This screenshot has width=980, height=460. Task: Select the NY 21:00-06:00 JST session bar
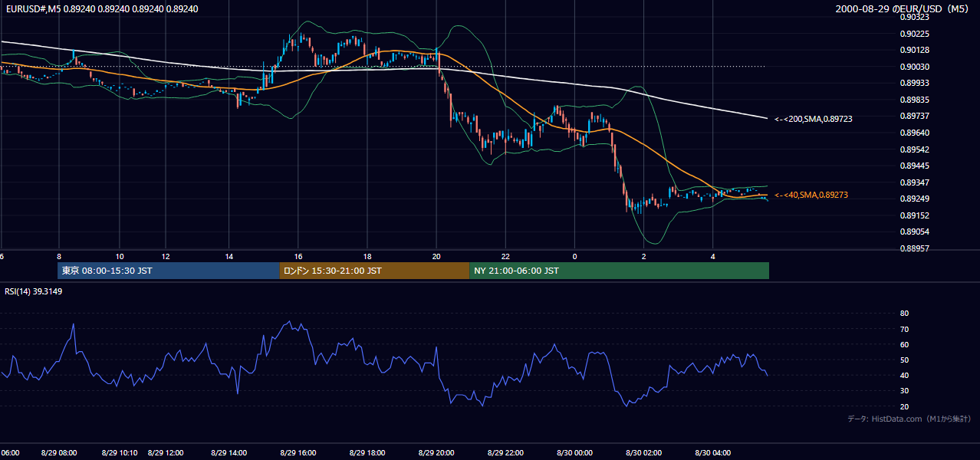pos(619,271)
